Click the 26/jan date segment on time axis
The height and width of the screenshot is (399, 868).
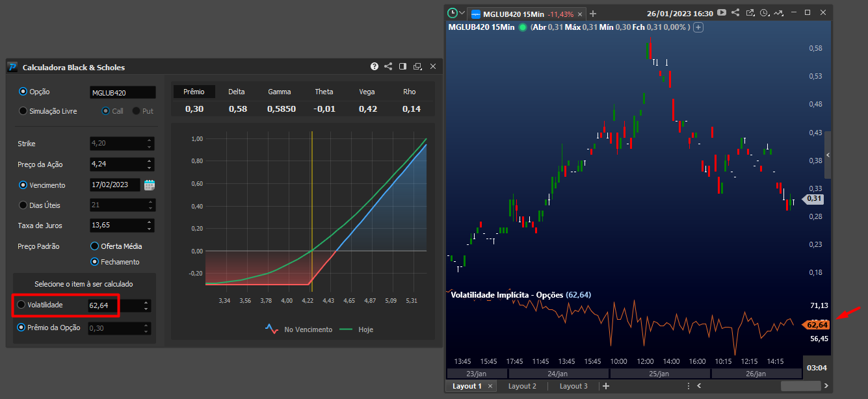(x=756, y=374)
